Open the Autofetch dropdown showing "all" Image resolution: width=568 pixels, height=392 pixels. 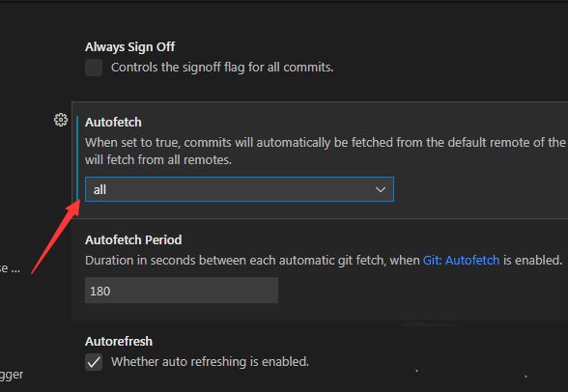coord(240,189)
